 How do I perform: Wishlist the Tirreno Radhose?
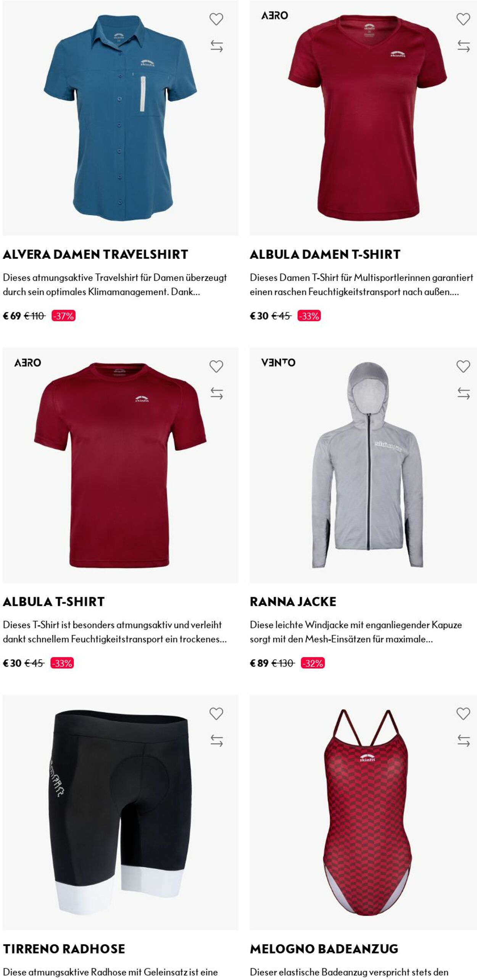click(x=216, y=714)
